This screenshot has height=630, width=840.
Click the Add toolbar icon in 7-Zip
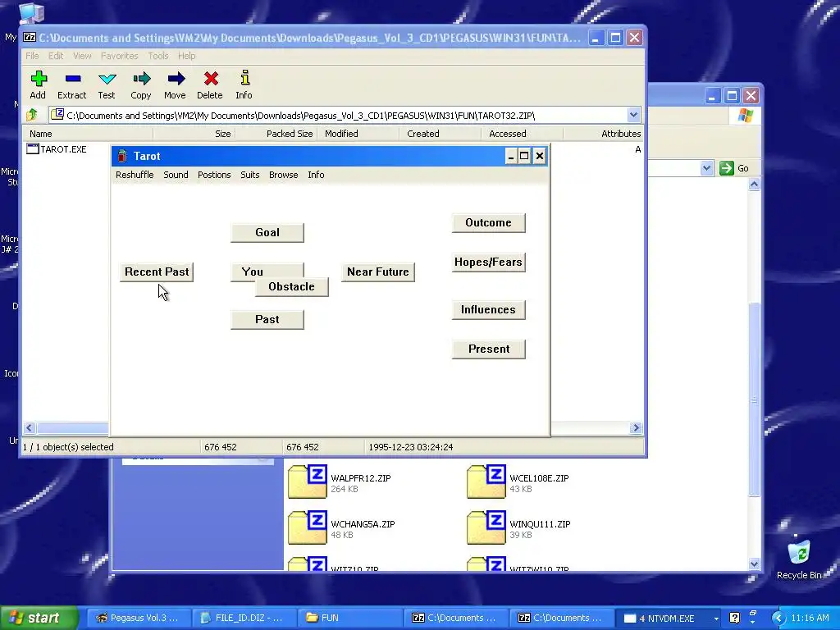(38, 80)
